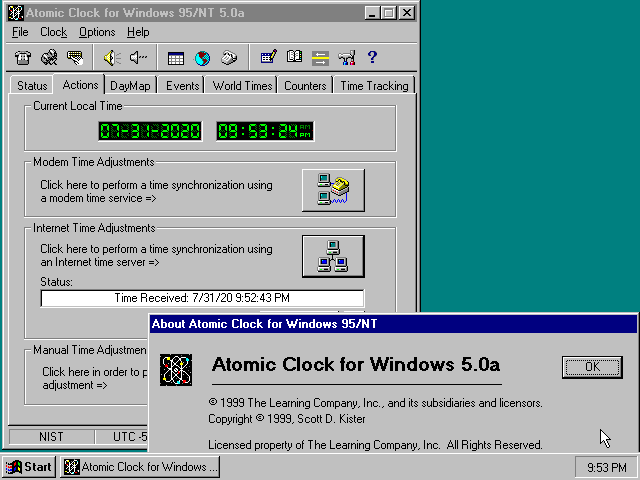
Task: Click the yellow arrows transfer icon
Action: [320, 58]
